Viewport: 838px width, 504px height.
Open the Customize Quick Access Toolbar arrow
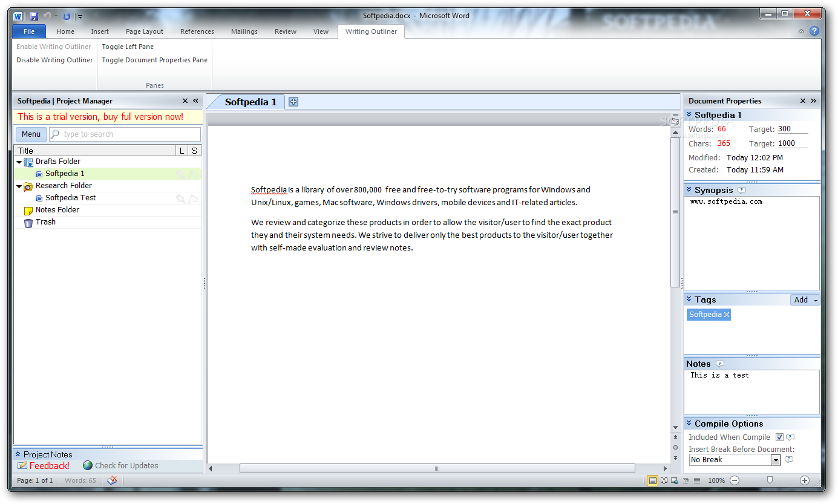80,16
